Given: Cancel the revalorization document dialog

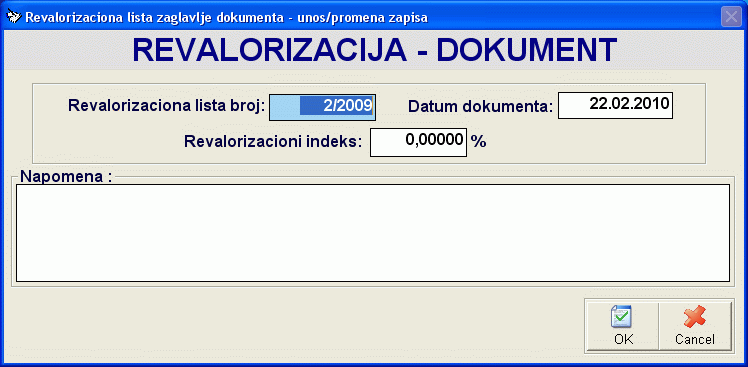Looking at the screenshot, I should click(x=695, y=326).
